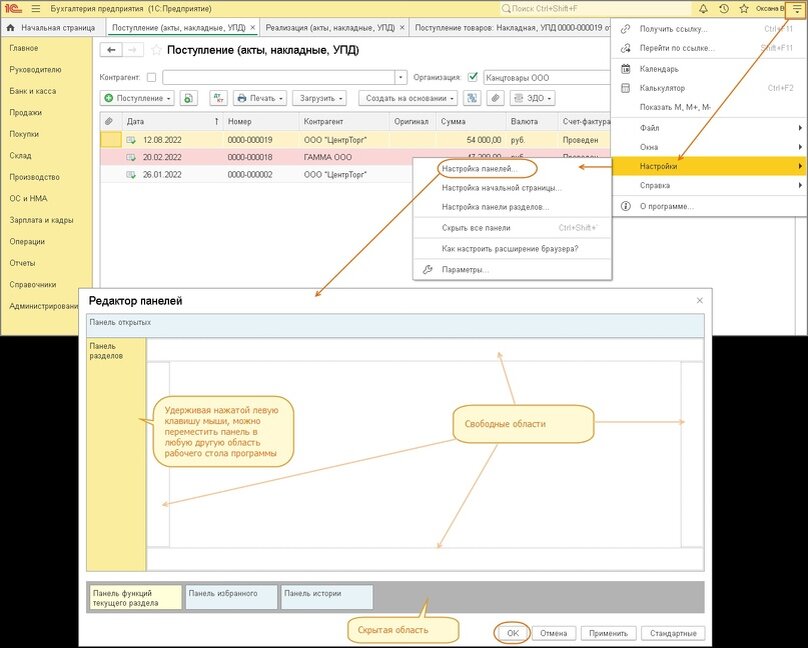Click in the Поиск search field
The width and height of the screenshot is (808, 648).
(x=595, y=9)
